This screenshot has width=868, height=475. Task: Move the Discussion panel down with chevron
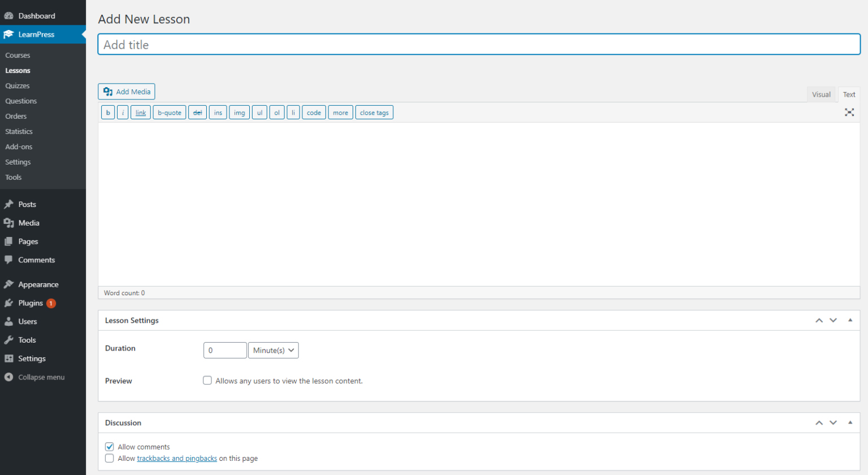tap(833, 423)
